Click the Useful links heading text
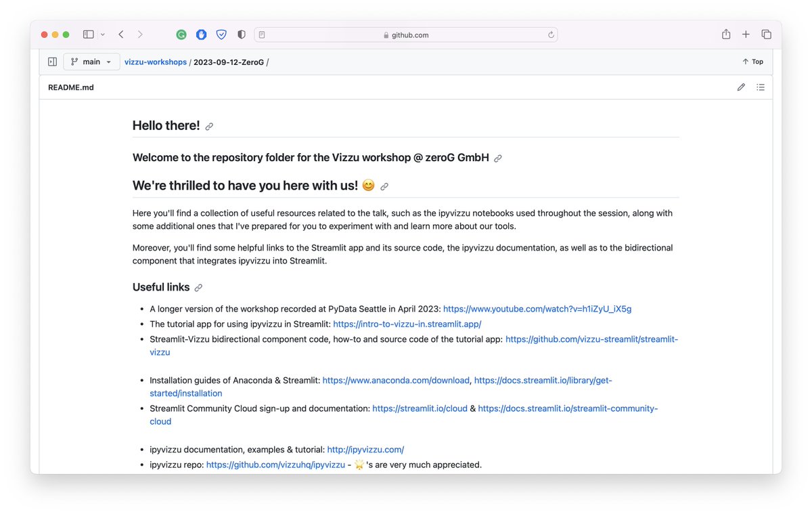Viewport: 812px width, 514px height. click(161, 287)
